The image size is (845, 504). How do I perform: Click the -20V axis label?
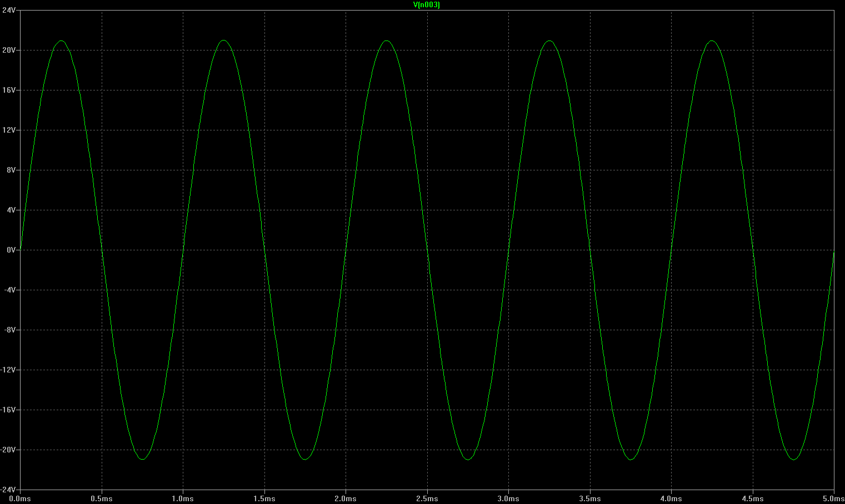[x=8, y=450]
